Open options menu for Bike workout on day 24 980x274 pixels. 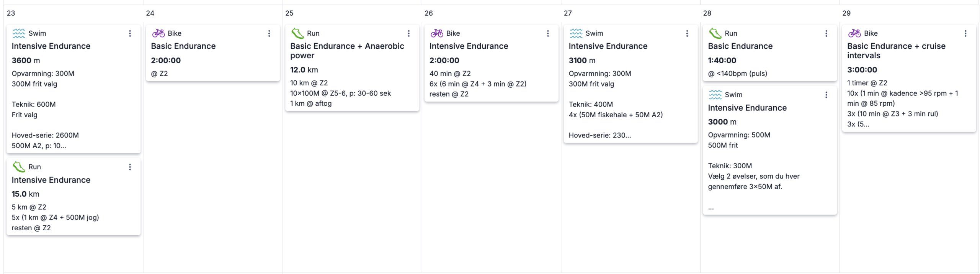click(269, 33)
